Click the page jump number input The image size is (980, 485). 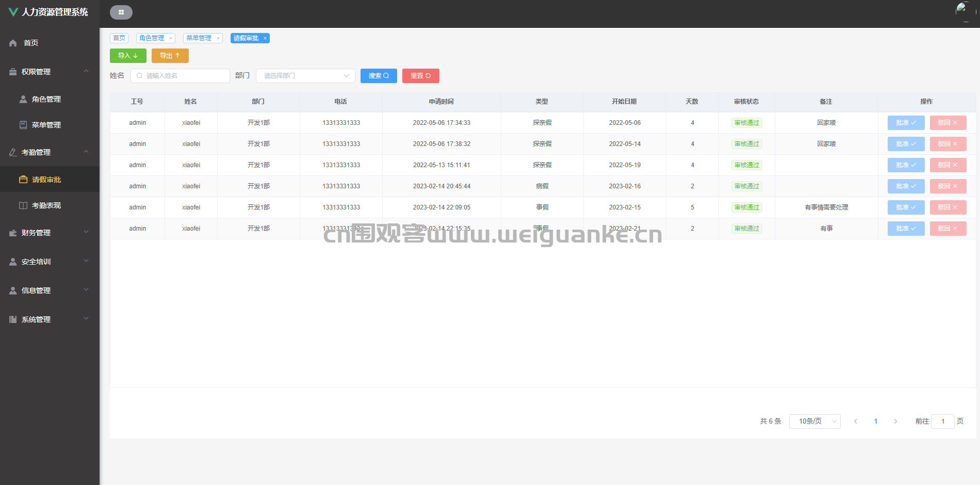coord(943,422)
